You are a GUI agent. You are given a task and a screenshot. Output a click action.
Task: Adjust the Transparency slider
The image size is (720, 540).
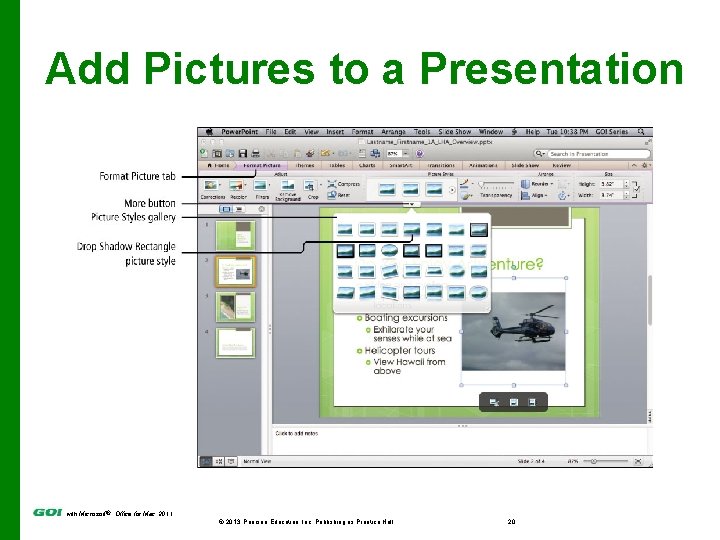(x=496, y=184)
